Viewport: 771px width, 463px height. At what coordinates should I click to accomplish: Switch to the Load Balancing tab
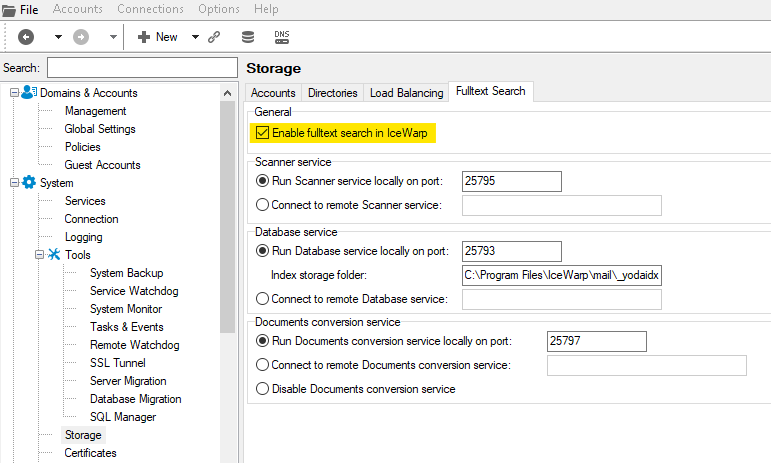tap(407, 93)
